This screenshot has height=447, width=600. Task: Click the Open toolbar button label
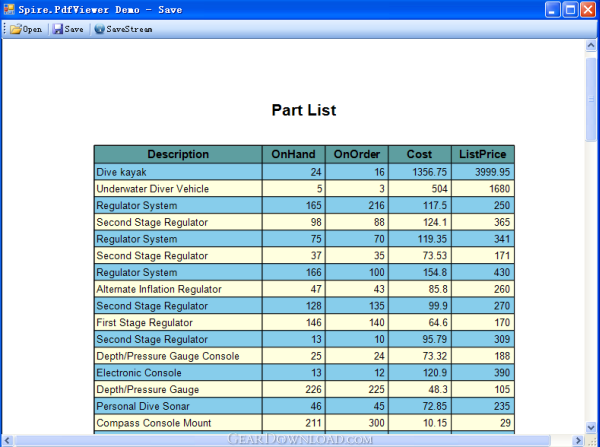[x=32, y=29]
